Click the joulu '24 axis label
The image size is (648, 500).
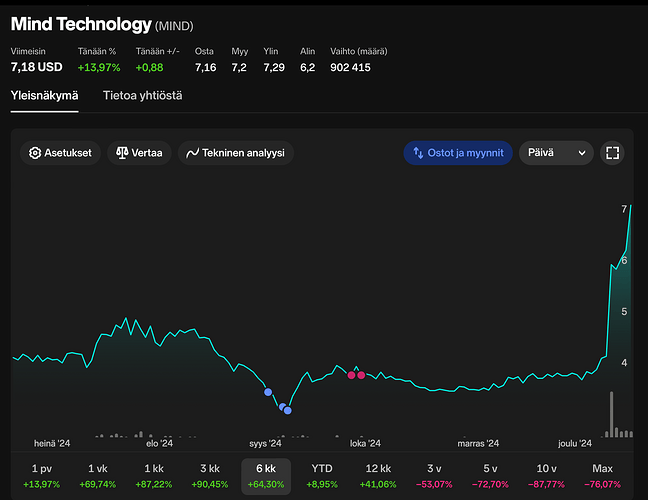click(x=575, y=443)
